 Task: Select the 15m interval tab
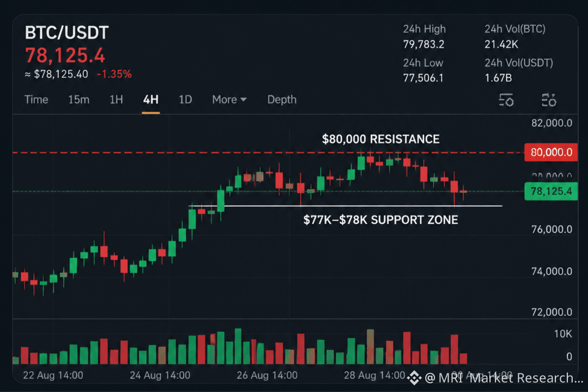click(x=79, y=100)
